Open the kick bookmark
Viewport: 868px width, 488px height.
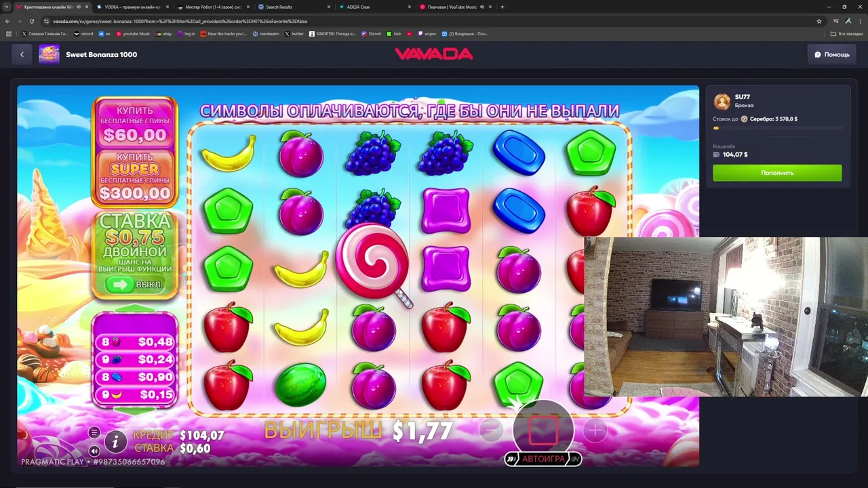[x=394, y=34]
